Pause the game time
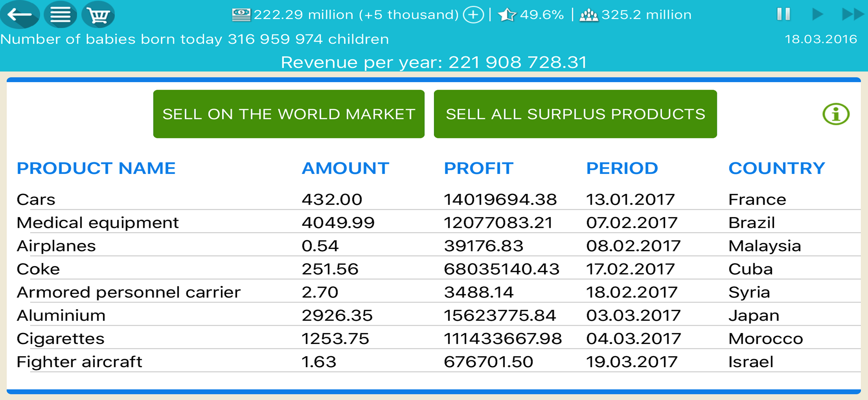868x400 pixels. 784,15
